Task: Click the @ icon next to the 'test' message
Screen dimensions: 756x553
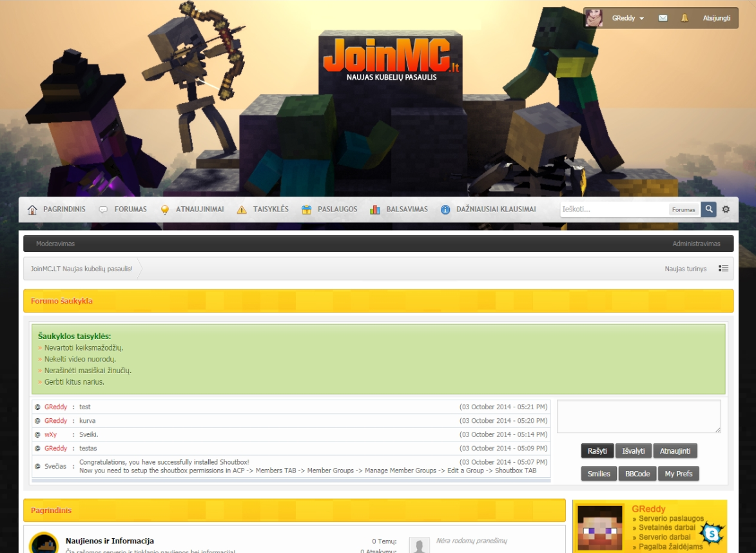Action: click(x=37, y=407)
